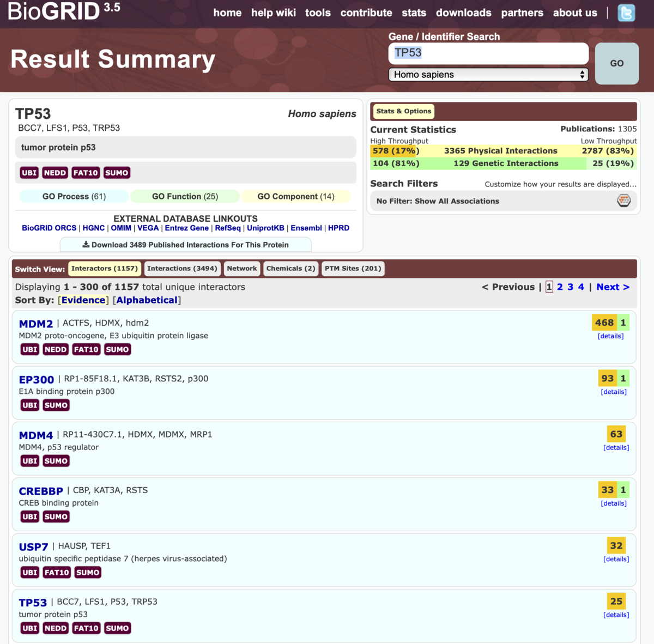Expand the GO Process (61) section
Viewport: 654px width, 644px height.
coord(74,196)
